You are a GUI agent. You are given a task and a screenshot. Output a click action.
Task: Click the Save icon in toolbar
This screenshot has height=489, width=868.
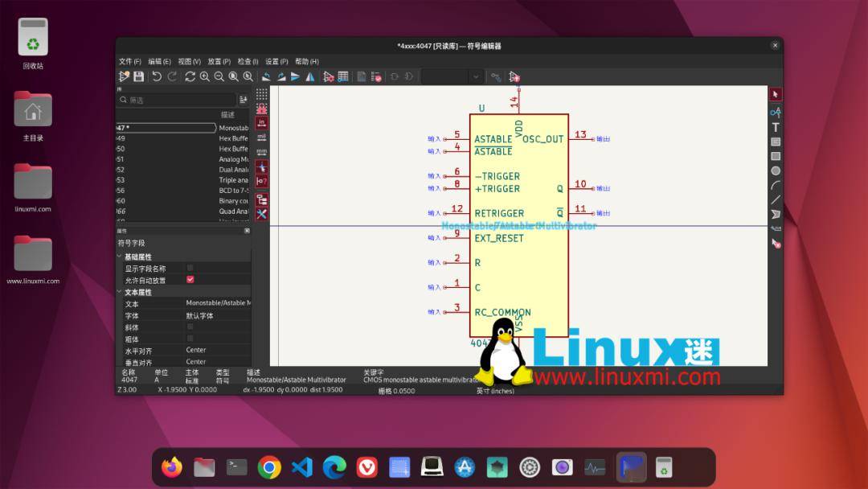[x=139, y=76]
